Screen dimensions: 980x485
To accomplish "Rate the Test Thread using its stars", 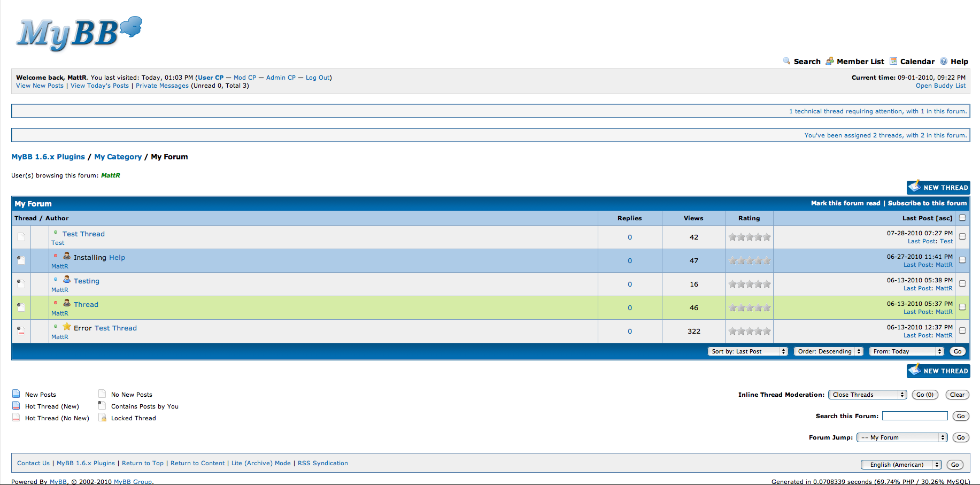I will [x=749, y=237].
